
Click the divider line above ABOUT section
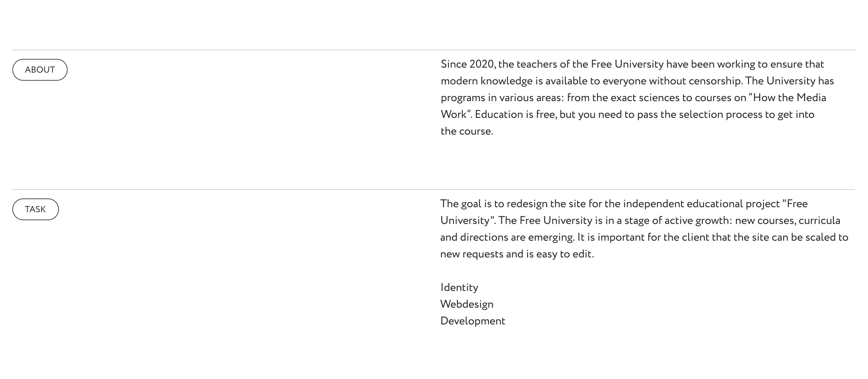434,50
